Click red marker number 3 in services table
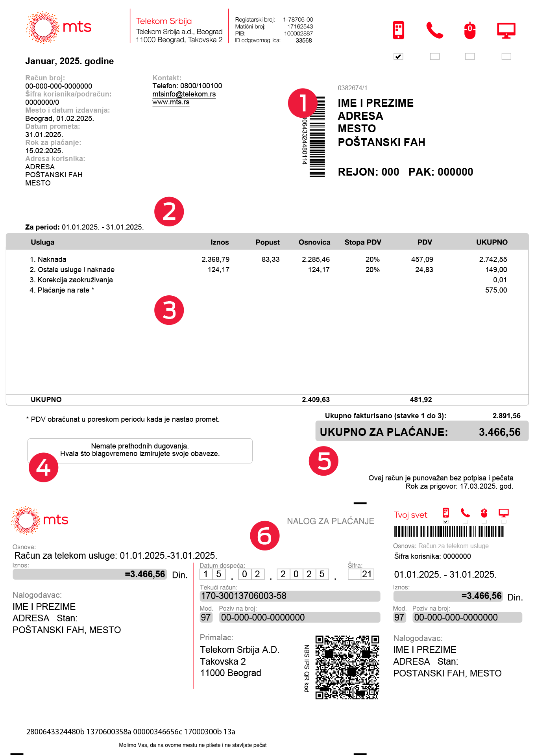This screenshot has height=756, width=534. (169, 310)
